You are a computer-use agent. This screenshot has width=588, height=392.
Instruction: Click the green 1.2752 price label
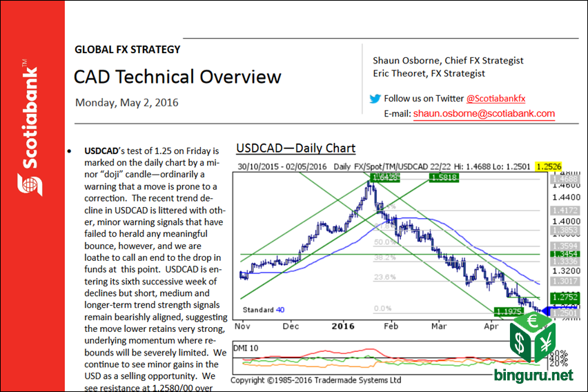click(x=565, y=297)
